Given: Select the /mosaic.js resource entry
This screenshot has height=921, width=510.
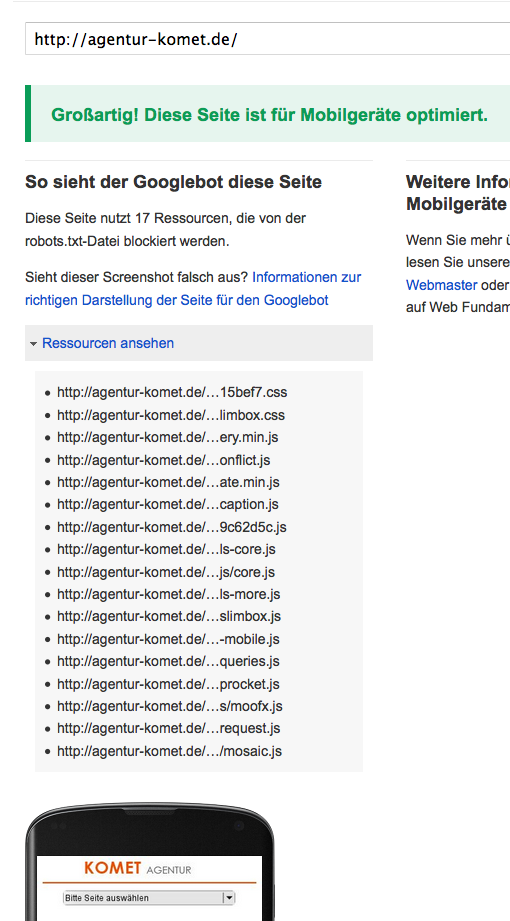Looking at the screenshot, I should click(170, 751).
